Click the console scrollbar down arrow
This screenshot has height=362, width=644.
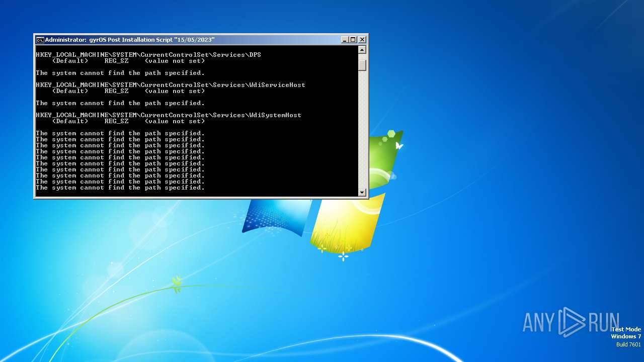(x=362, y=192)
